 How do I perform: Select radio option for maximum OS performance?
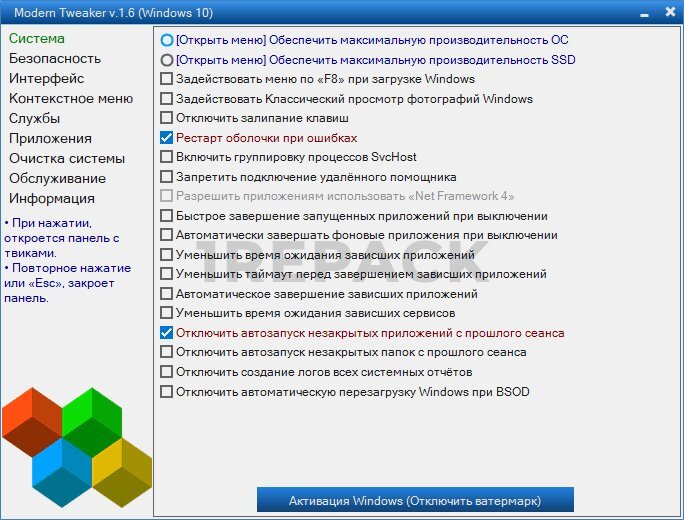pyautogui.click(x=167, y=41)
